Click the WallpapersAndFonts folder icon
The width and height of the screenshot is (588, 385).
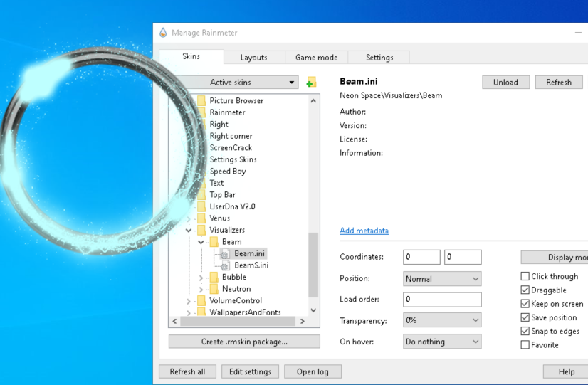click(x=201, y=312)
